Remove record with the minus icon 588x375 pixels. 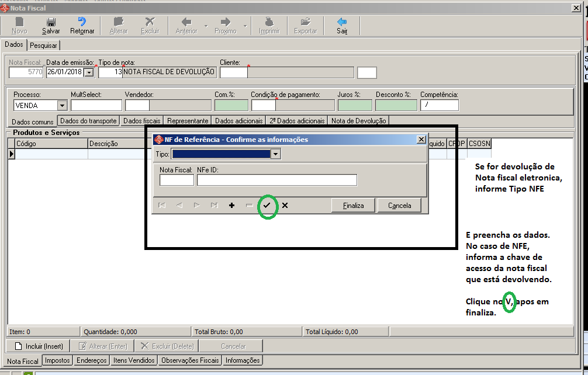(250, 205)
